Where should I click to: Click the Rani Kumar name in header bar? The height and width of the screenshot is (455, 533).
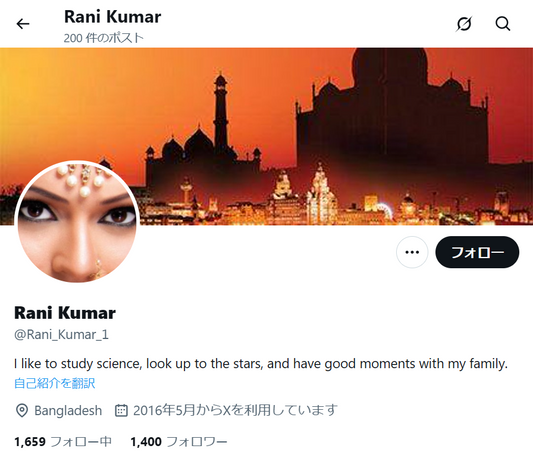click(x=113, y=17)
